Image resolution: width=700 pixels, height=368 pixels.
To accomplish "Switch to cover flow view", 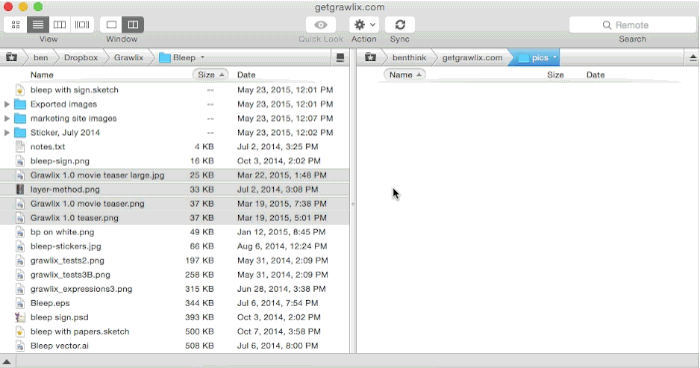I will point(82,25).
